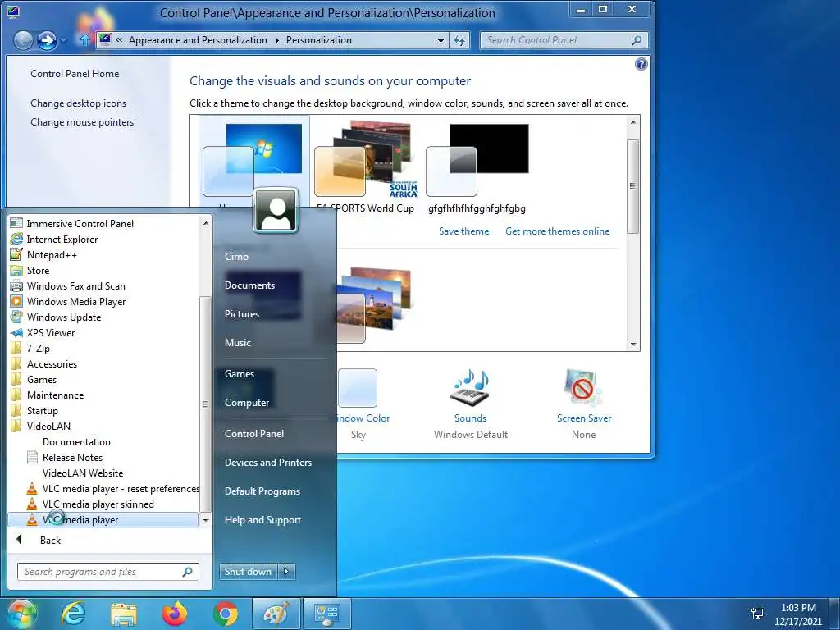Click the Shut down button
The width and height of the screenshot is (840, 630).
tap(248, 571)
